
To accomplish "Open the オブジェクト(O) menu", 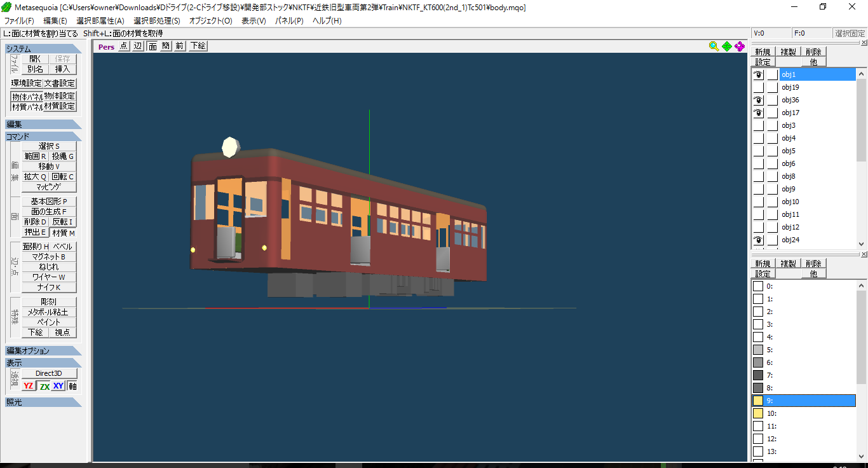I will point(210,21).
